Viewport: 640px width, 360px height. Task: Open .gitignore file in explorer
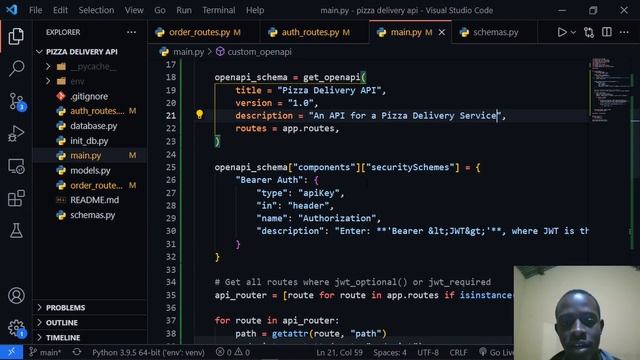click(x=89, y=96)
